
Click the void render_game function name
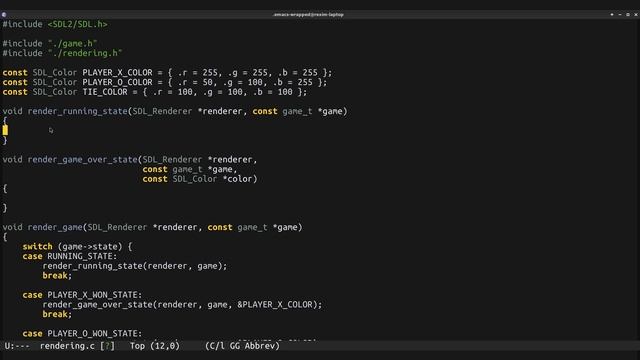pyautogui.click(x=55, y=227)
